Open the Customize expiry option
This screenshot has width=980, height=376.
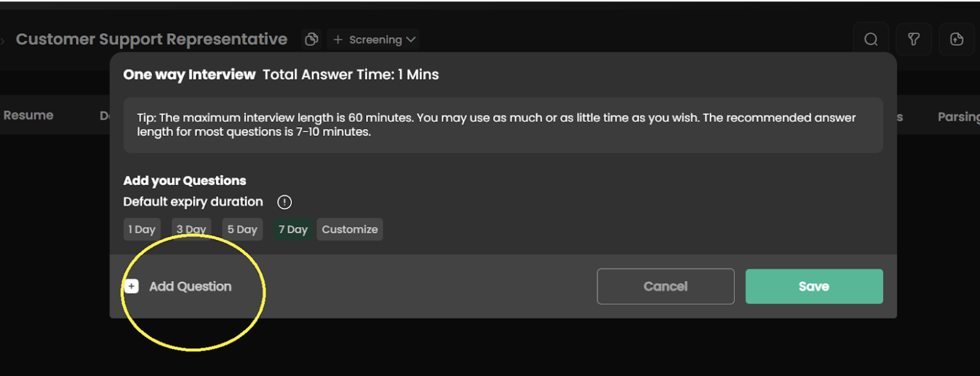coord(350,229)
